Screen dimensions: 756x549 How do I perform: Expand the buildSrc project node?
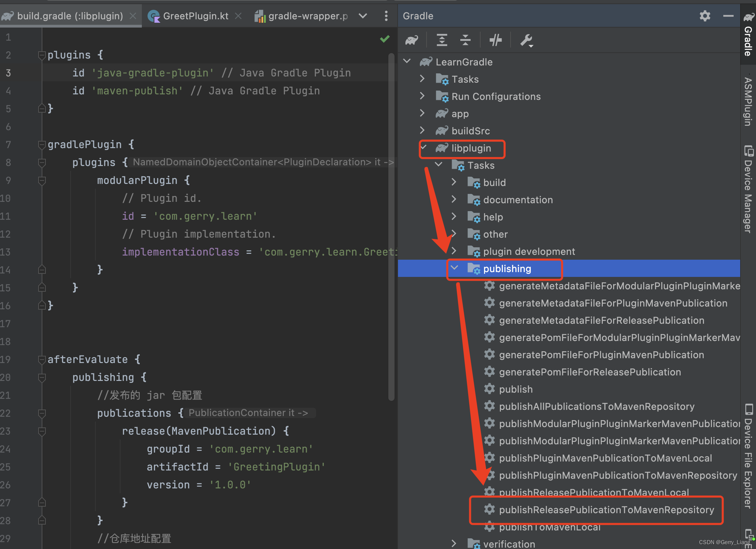422,131
